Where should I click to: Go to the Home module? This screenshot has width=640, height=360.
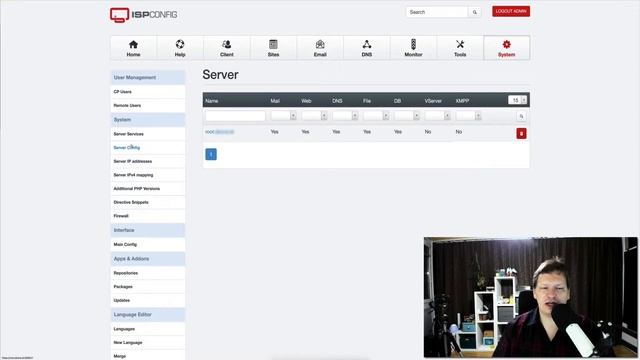point(133,48)
